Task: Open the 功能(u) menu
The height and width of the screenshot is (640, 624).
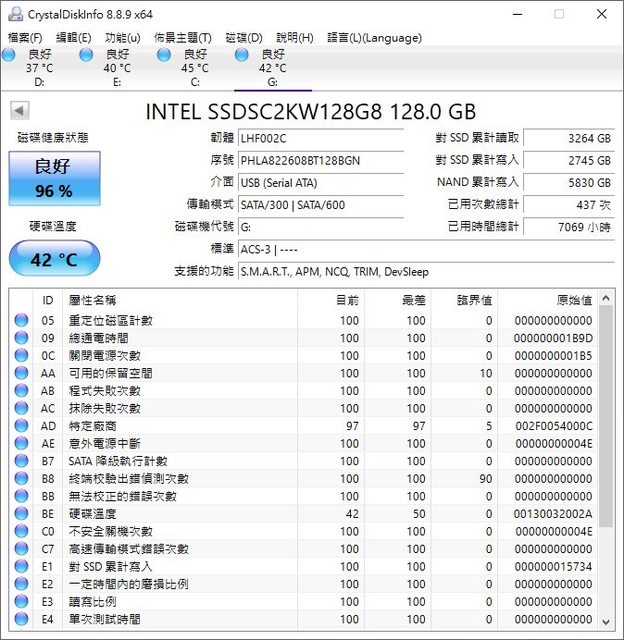Action: click(x=123, y=38)
